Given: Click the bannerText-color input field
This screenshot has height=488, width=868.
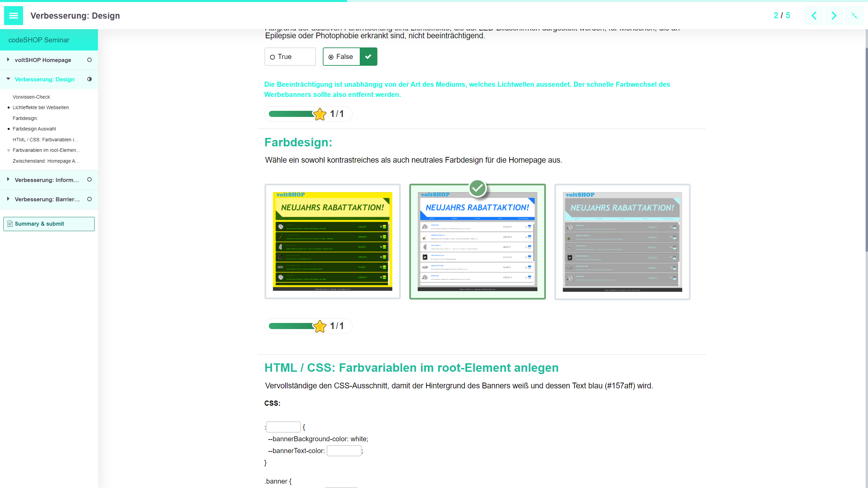Looking at the screenshot, I should point(344,451).
